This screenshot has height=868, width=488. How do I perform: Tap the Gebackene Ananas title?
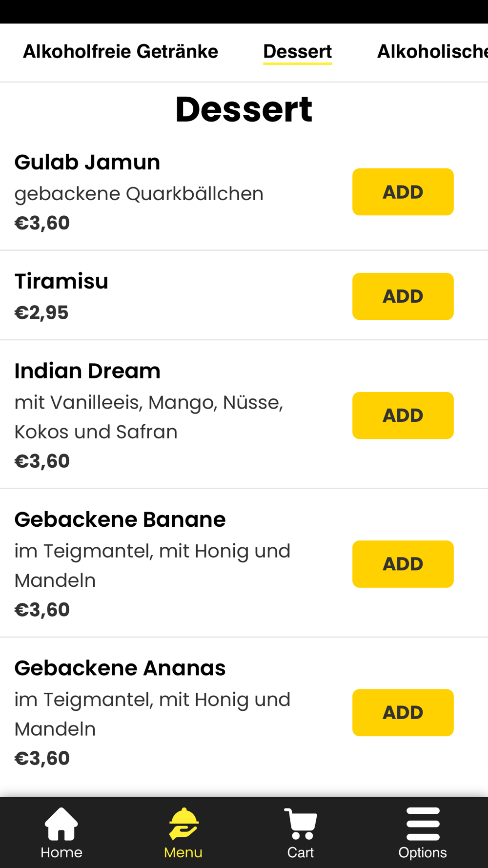(x=120, y=668)
